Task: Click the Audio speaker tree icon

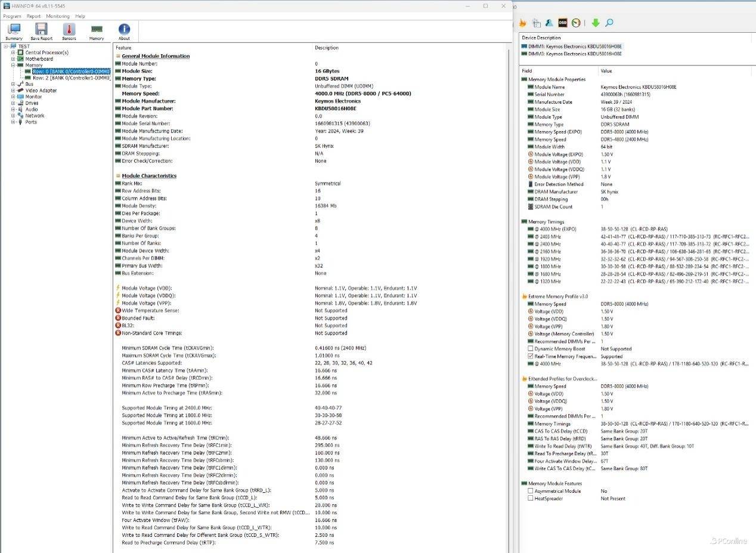Action: [20, 109]
